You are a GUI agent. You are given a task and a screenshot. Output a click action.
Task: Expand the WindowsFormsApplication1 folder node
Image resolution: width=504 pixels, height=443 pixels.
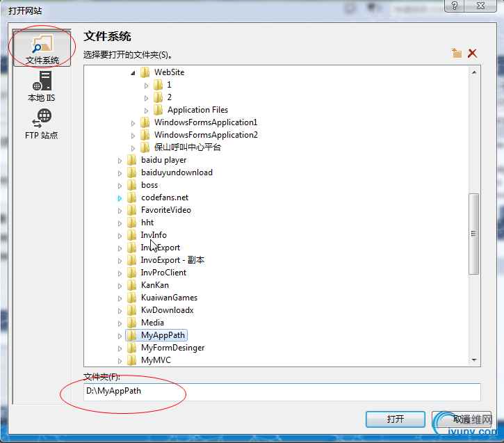coord(133,123)
